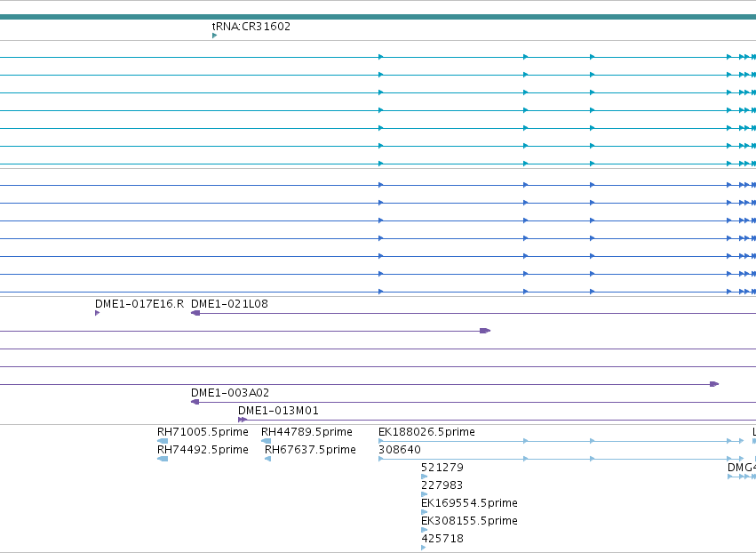Select the arrow glyph under RH44789.5prime
The height and width of the screenshot is (553, 756).
(267, 441)
